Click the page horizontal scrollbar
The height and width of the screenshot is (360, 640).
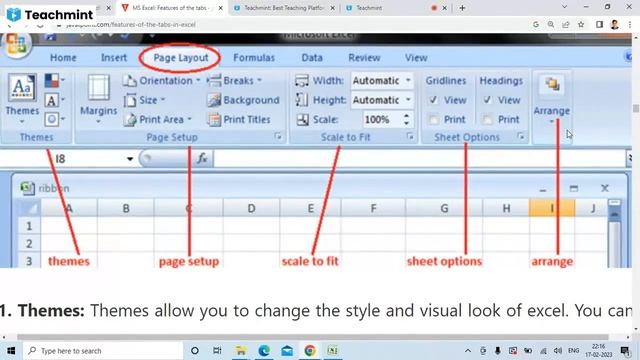[x=312, y=337]
